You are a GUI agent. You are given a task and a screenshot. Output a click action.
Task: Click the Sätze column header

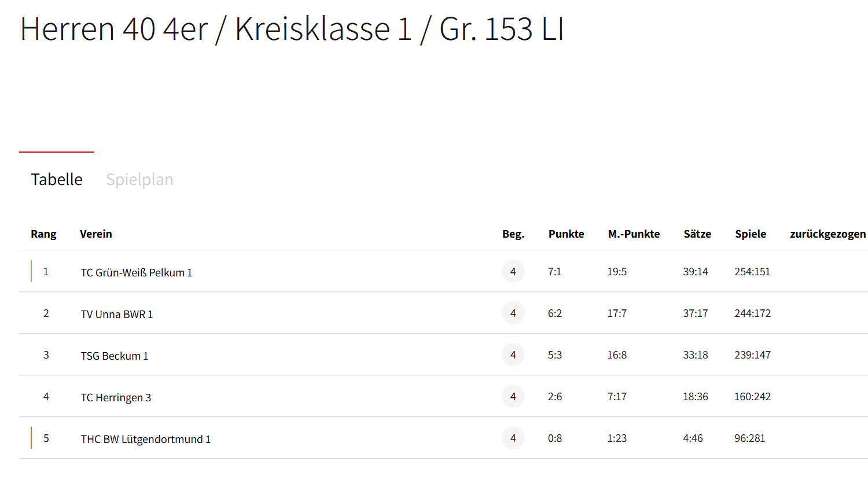(697, 234)
